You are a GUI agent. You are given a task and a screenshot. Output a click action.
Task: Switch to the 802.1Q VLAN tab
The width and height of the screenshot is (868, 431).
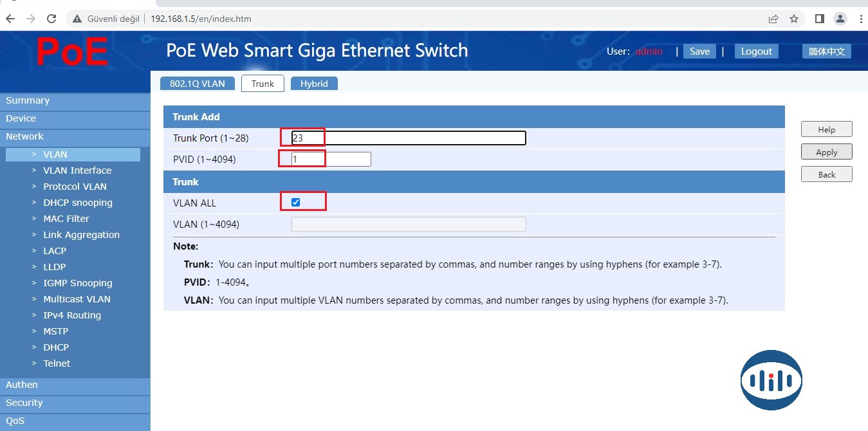(x=198, y=84)
